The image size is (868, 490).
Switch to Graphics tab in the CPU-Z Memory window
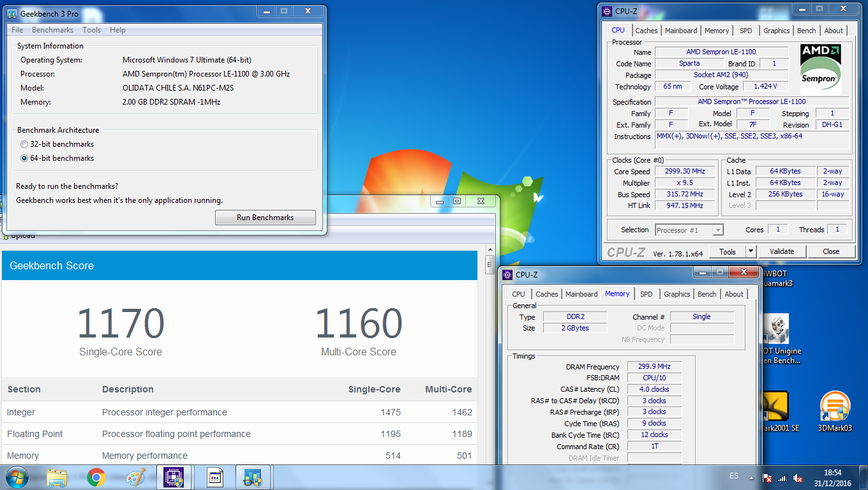(x=677, y=294)
